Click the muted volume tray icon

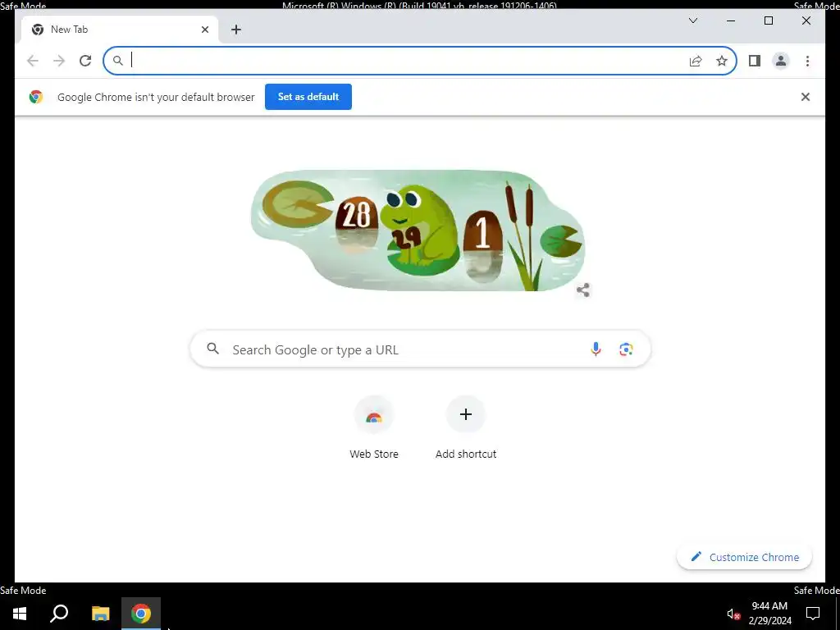733,614
